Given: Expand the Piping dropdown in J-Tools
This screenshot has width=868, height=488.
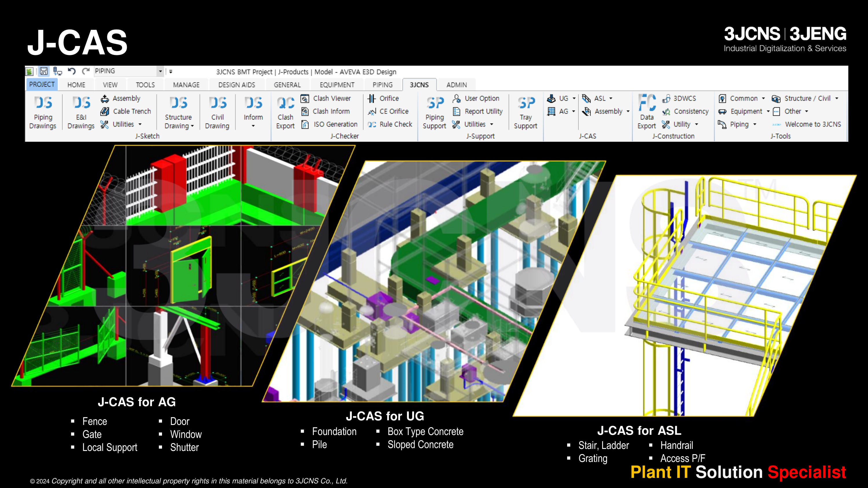Looking at the screenshot, I should pos(755,125).
